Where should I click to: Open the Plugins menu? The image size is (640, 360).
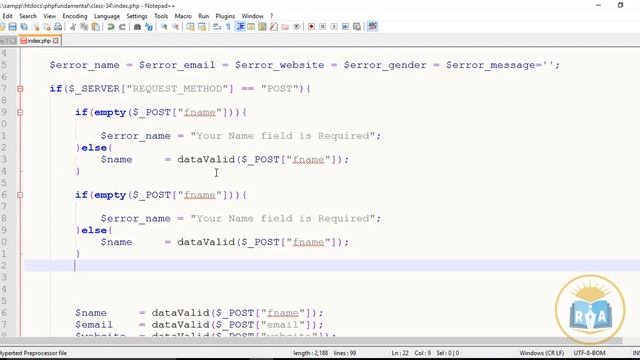pos(225,16)
